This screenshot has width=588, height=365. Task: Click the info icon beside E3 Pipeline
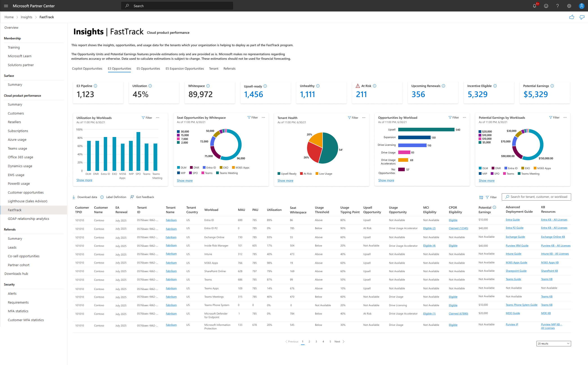tap(95, 86)
